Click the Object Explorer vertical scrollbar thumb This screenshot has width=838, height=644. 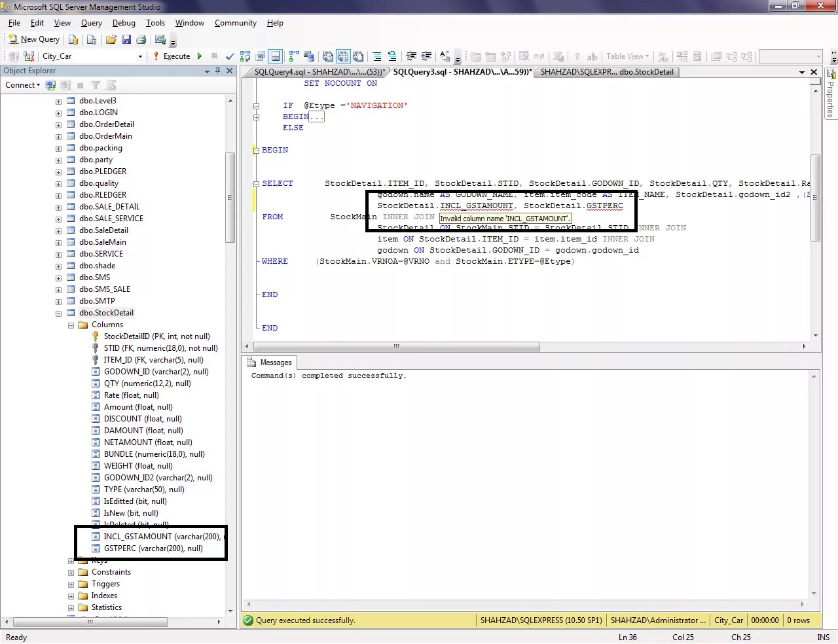(230, 198)
